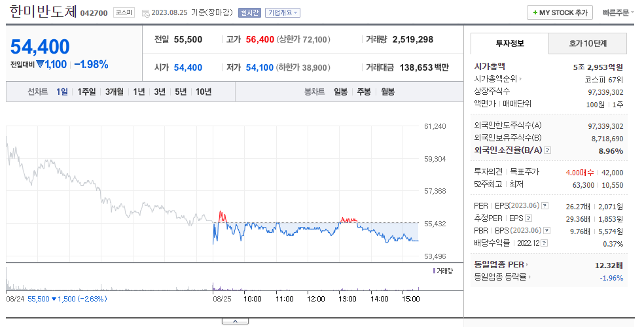The height and width of the screenshot is (327, 644).
Task: Select the 5년 line chart period
Action: (x=181, y=92)
